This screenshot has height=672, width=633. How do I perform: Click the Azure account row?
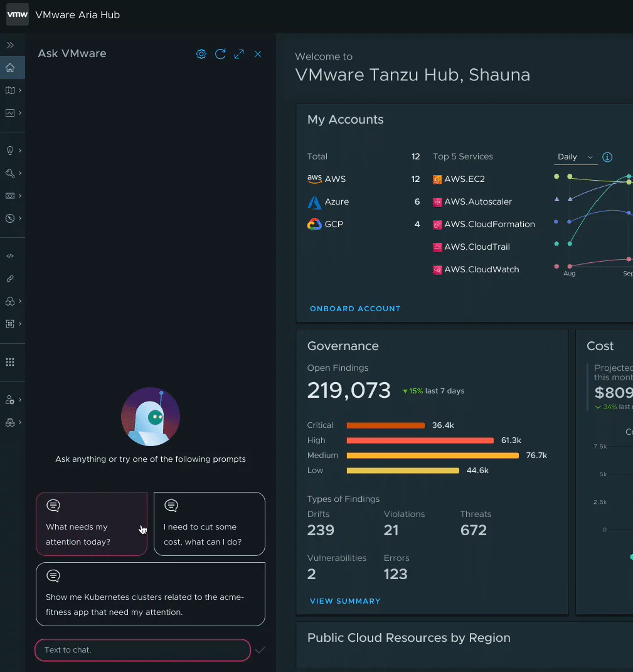(363, 202)
